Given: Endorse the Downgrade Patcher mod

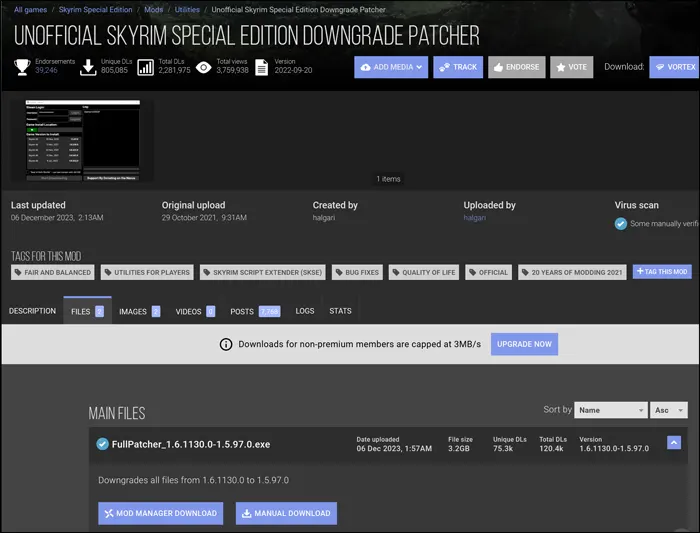Looking at the screenshot, I should [x=517, y=67].
